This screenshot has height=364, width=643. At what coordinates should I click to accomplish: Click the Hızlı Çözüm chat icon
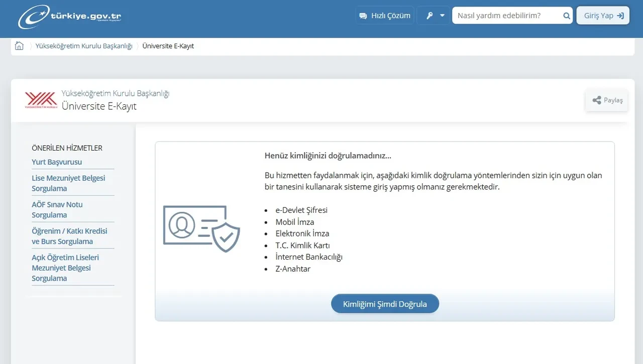coord(363,16)
